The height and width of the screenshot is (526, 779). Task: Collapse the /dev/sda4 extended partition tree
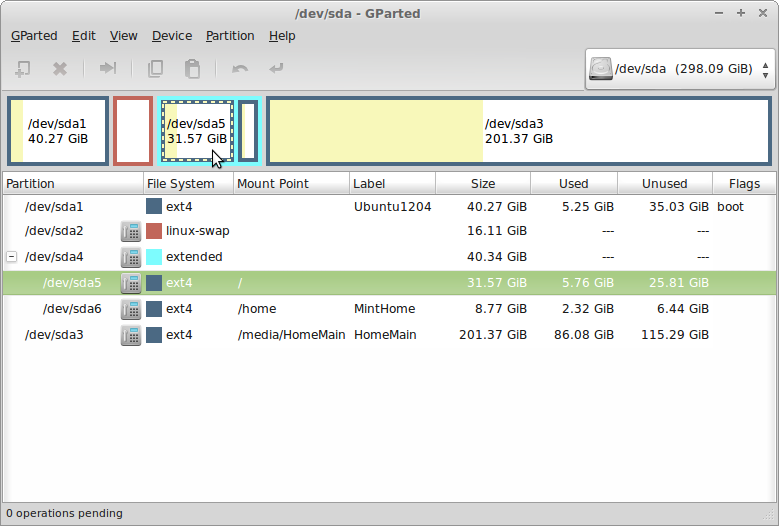11,257
